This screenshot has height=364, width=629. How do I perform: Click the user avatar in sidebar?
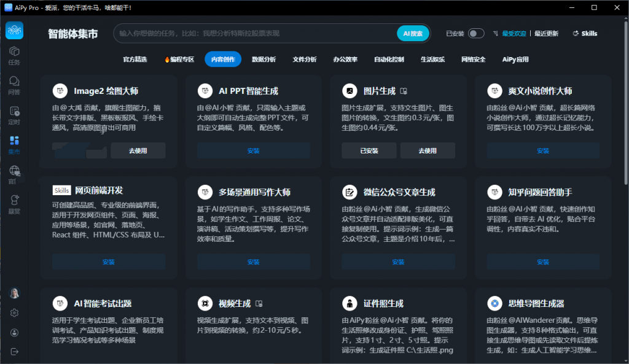click(x=15, y=293)
